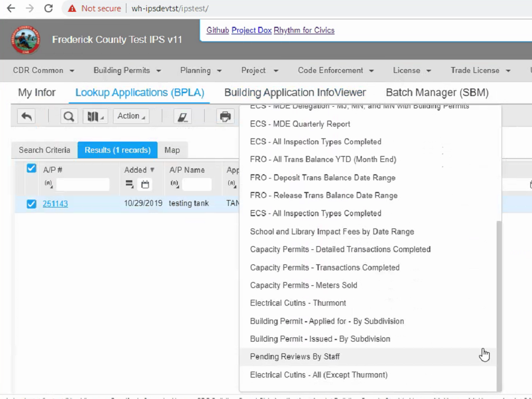Expand the CDR Common menu
The image size is (532, 399).
tap(43, 71)
